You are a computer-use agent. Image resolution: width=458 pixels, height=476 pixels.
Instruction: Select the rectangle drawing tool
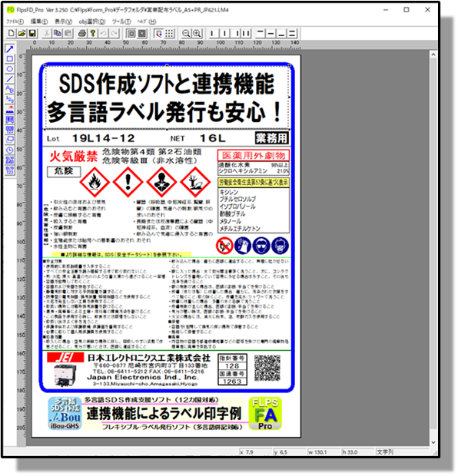coord(10,59)
